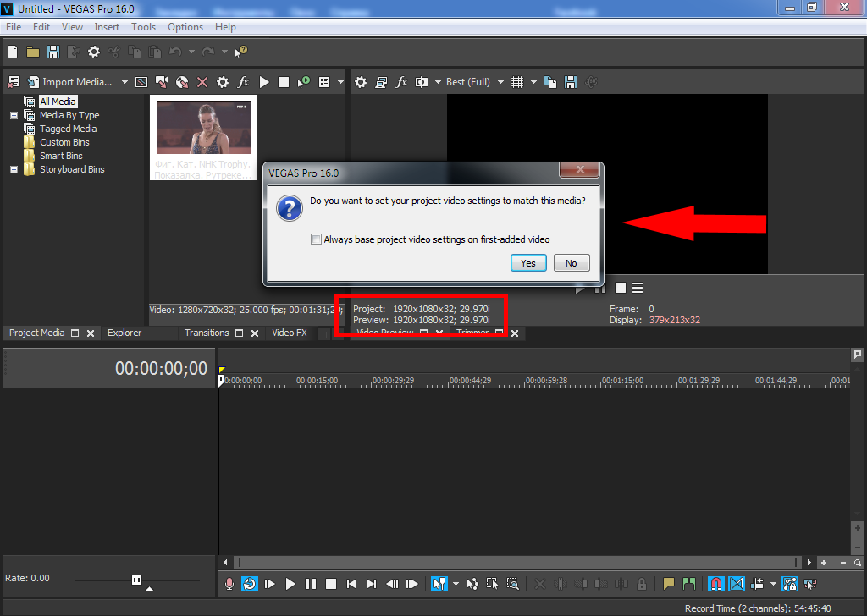Click the Record microphone icon below the timeline
Screen dimensions: 867x616
tap(229, 584)
